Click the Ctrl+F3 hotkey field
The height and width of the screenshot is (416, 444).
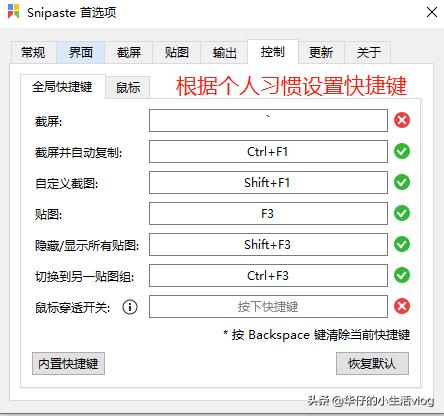point(268,275)
